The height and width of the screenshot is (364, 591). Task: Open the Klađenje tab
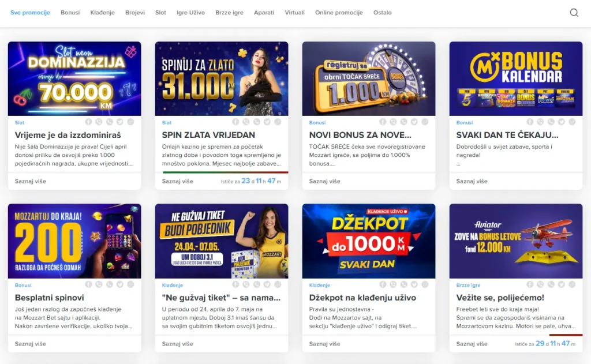click(x=103, y=13)
